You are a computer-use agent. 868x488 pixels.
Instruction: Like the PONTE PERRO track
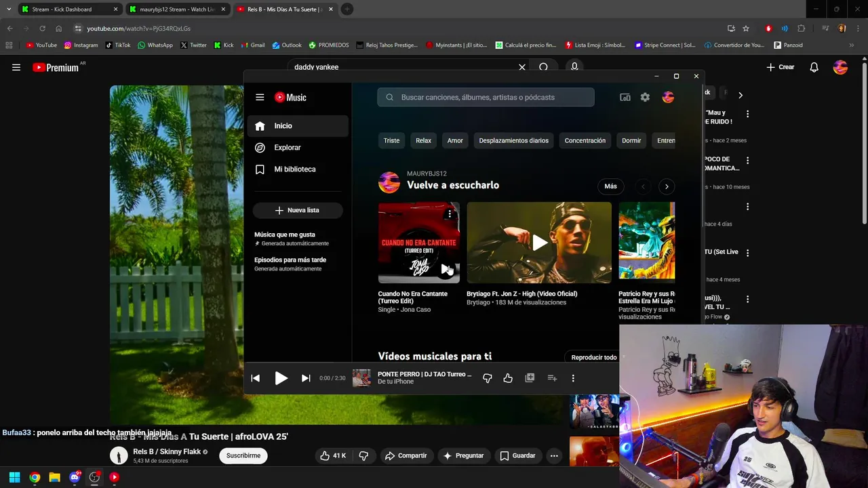pyautogui.click(x=508, y=378)
